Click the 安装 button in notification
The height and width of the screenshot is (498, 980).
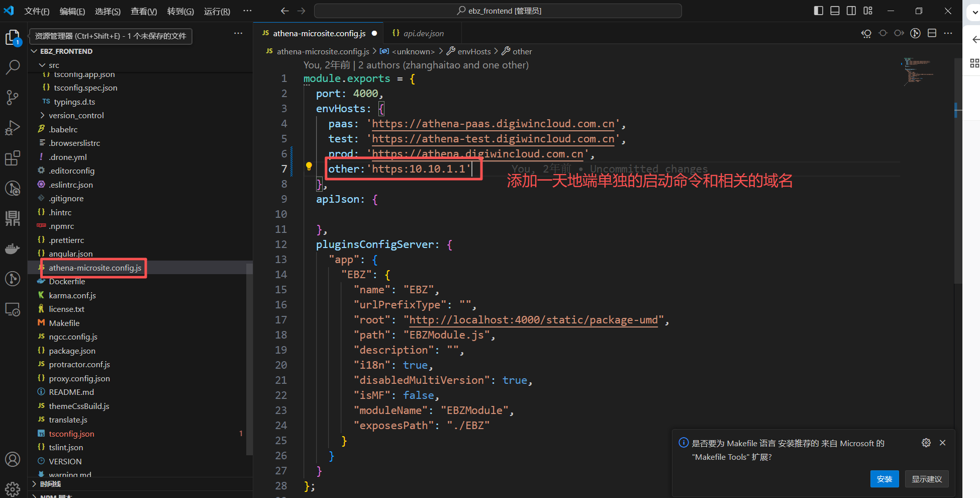[884, 479]
